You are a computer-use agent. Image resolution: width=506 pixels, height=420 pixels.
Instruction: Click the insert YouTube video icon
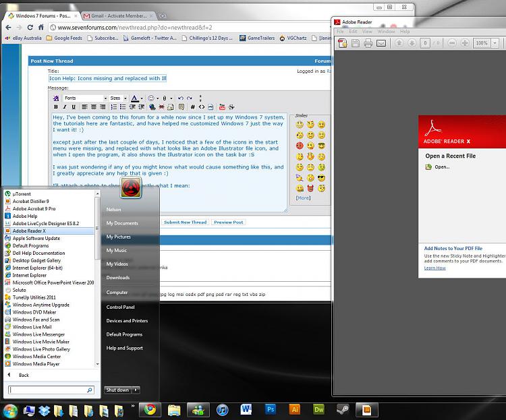point(222,107)
